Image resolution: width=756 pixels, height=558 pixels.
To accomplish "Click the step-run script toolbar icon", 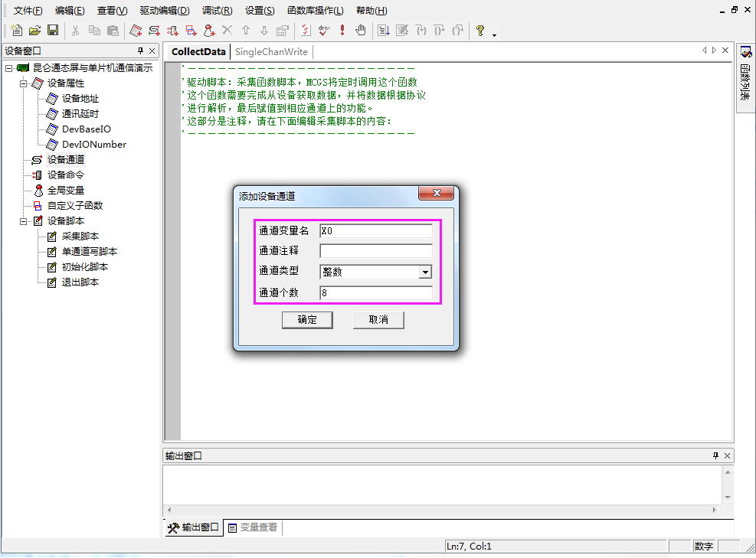I will 384,31.
